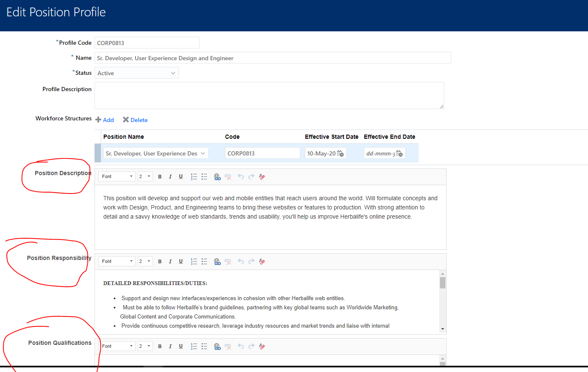Click undo icon in Position Description editor
Screen dimensions: 588x372
(x=240, y=176)
